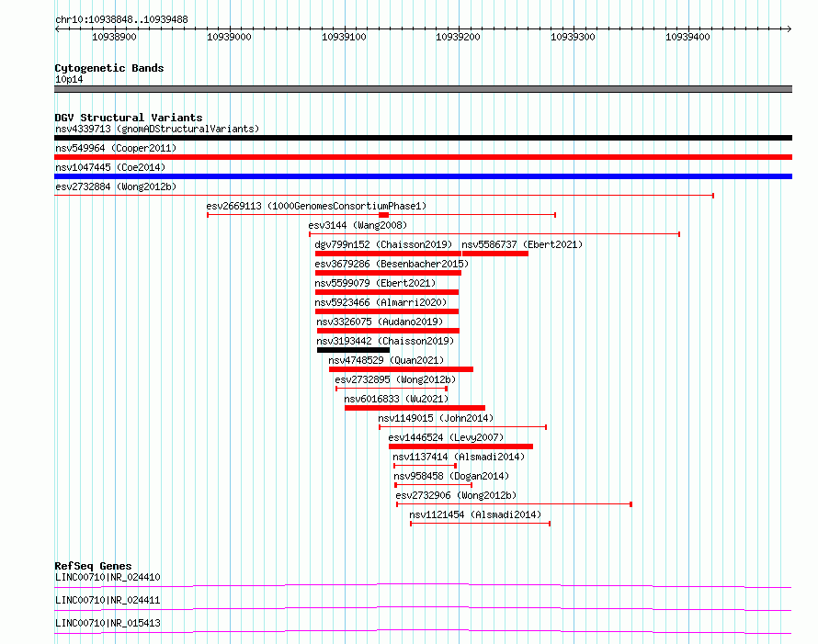Click the esv3679286 red variant bar
Screen dimensions: 818x644
click(x=388, y=273)
